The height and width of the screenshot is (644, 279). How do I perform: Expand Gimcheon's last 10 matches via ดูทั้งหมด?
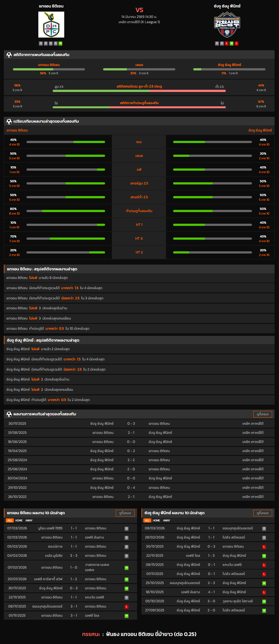point(262,513)
